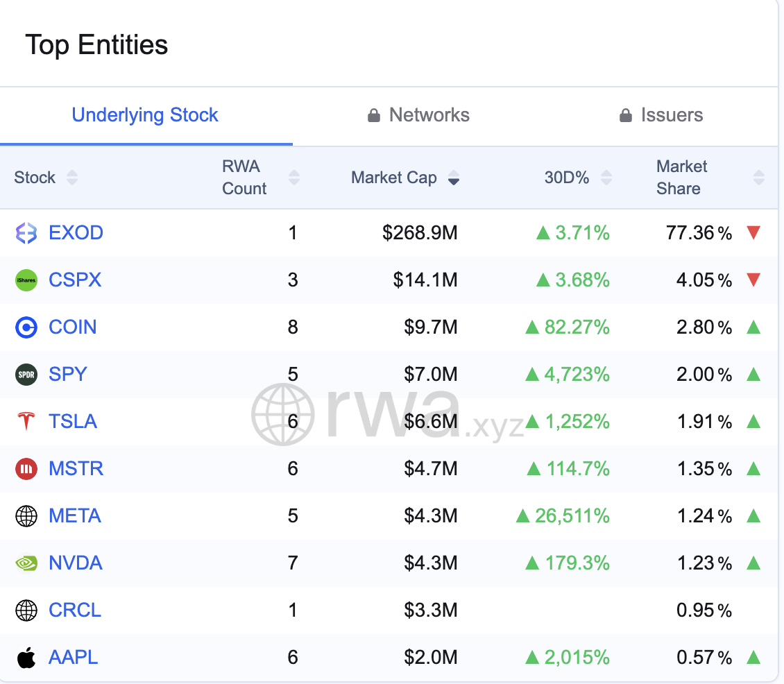784x684 pixels.
Task: Click the lock icon beside Issuers
Action: click(x=626, y=115)
